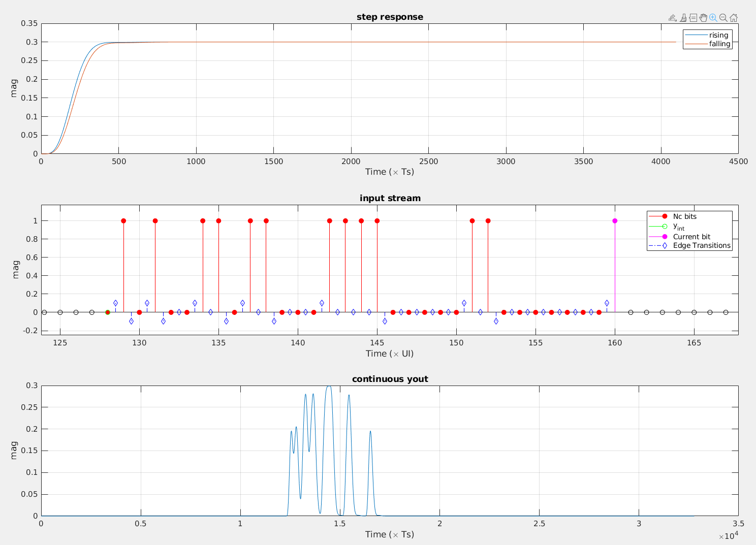The image size is (756, 545).
Task: Toggle the Zoom In magnifier
Action: click(x=713, y=18)
